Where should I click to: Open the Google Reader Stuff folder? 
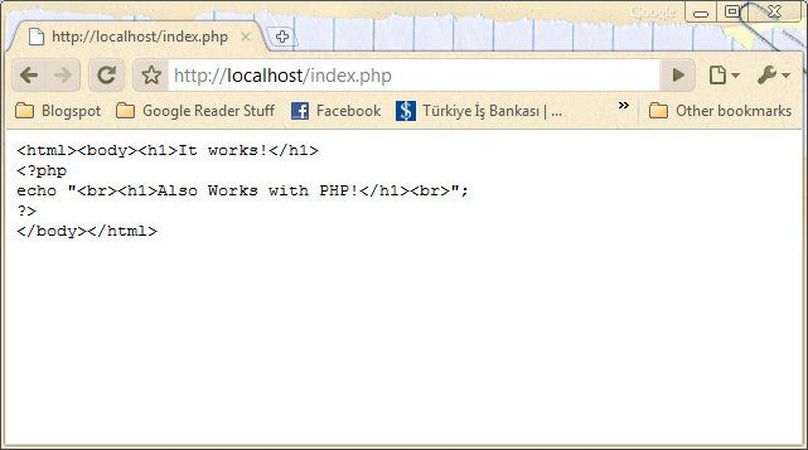(195, 111)
